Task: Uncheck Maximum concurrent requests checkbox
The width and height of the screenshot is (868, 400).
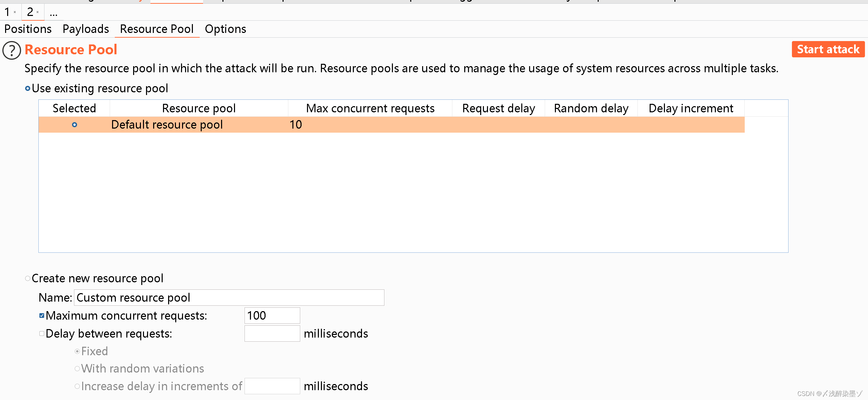Action: [42, 316]
